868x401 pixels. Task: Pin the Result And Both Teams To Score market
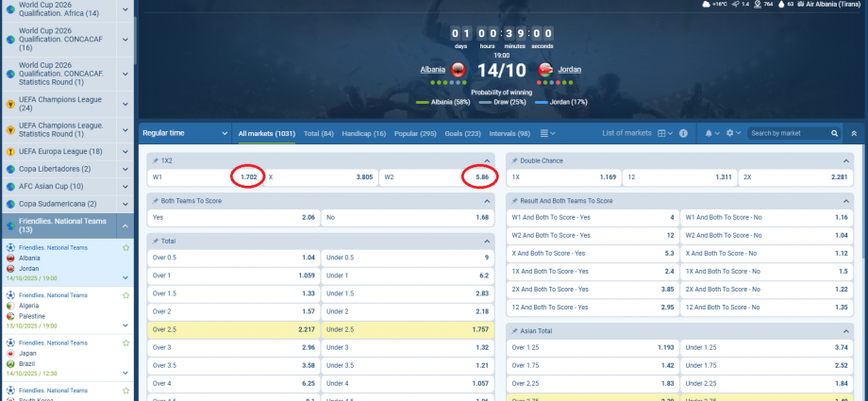pos(515,200)
